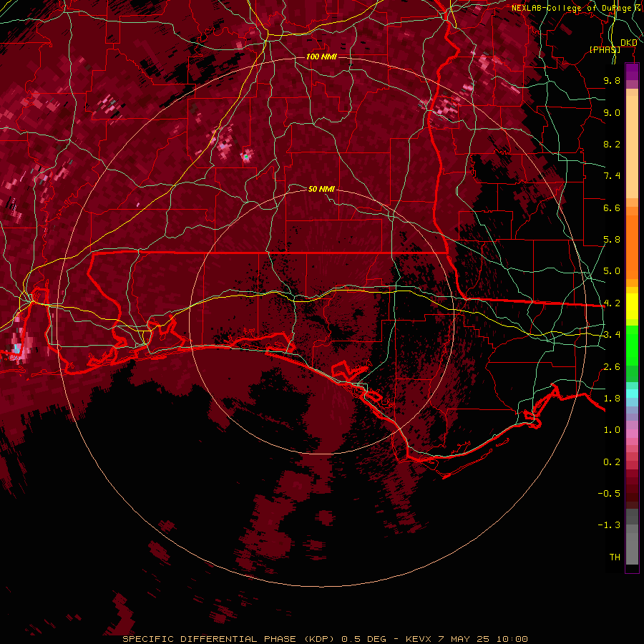This screenshot has height=644, width=644.
Task: Pick the large peach band of the color bar
Action: (632, 147)
